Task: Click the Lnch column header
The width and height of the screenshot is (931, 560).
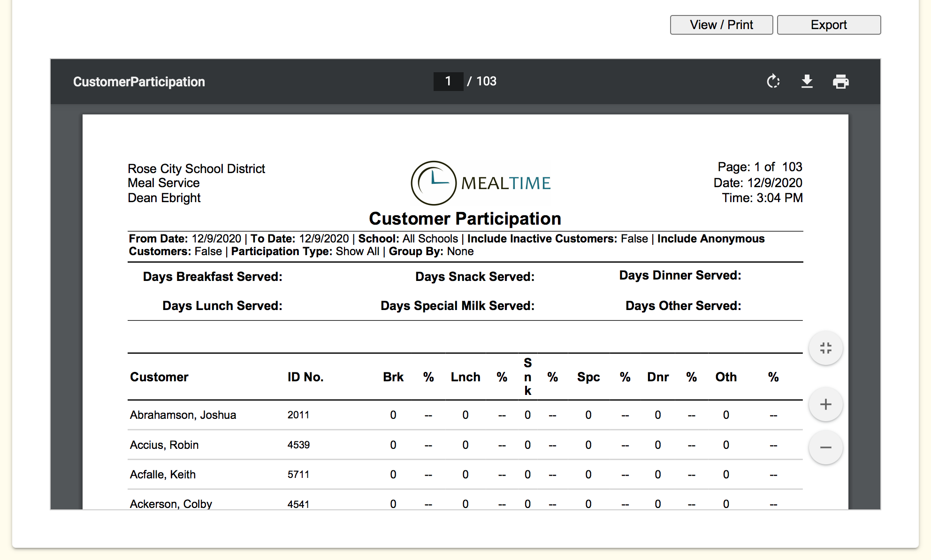Action: (x=465, y=377)
